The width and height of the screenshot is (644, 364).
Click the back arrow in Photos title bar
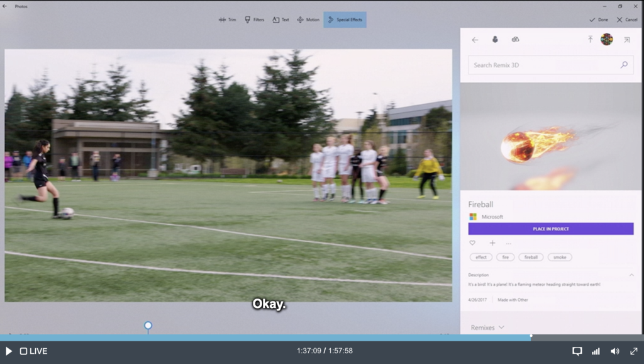pos(5,6)
